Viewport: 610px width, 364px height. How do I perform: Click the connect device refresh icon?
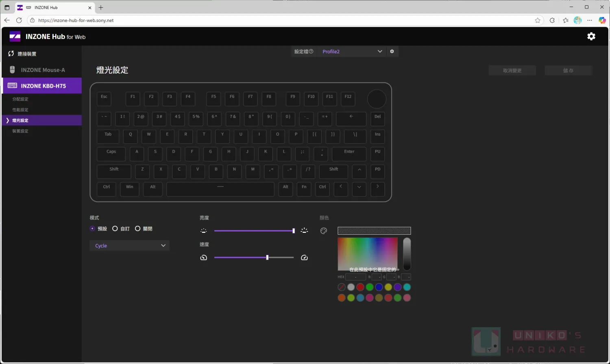pyautogui.click(x=11, y=54)
